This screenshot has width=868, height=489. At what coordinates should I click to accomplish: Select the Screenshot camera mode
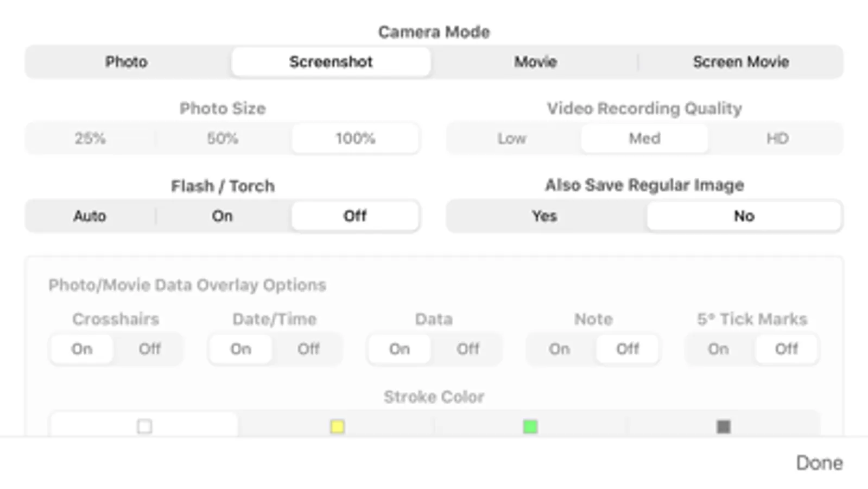(331, 62)
